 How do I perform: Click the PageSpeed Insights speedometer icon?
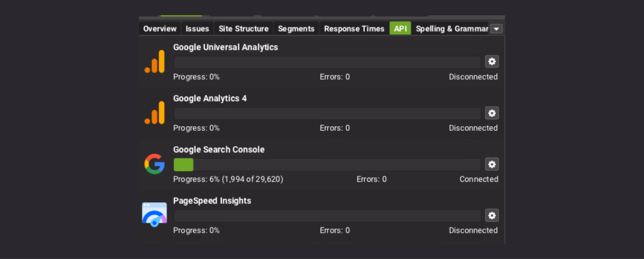coord(154,215)
